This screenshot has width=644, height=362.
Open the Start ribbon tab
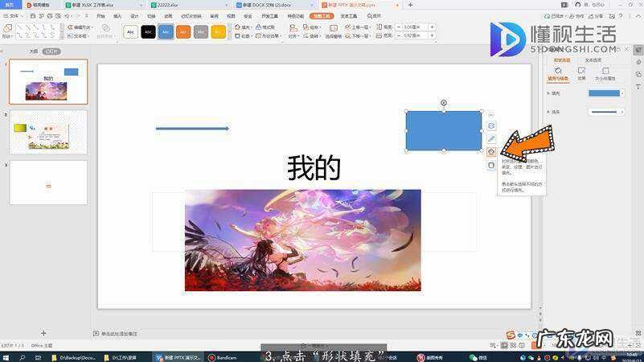(100, 16)
